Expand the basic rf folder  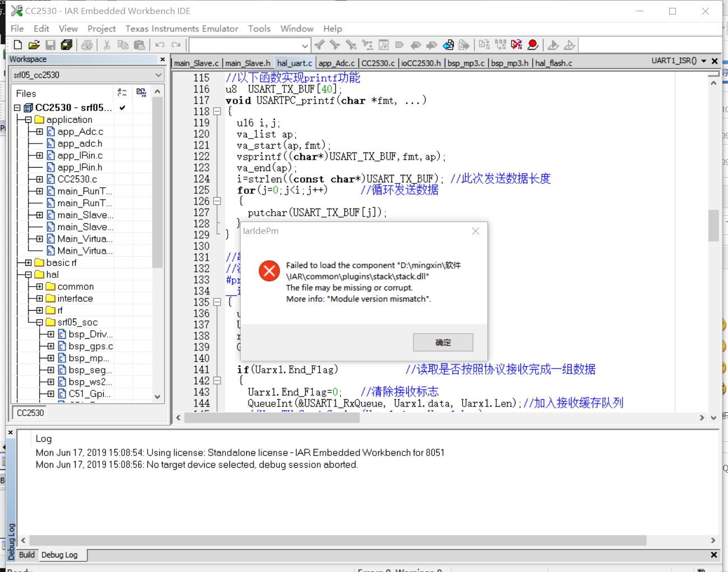(x=28, y=263)
